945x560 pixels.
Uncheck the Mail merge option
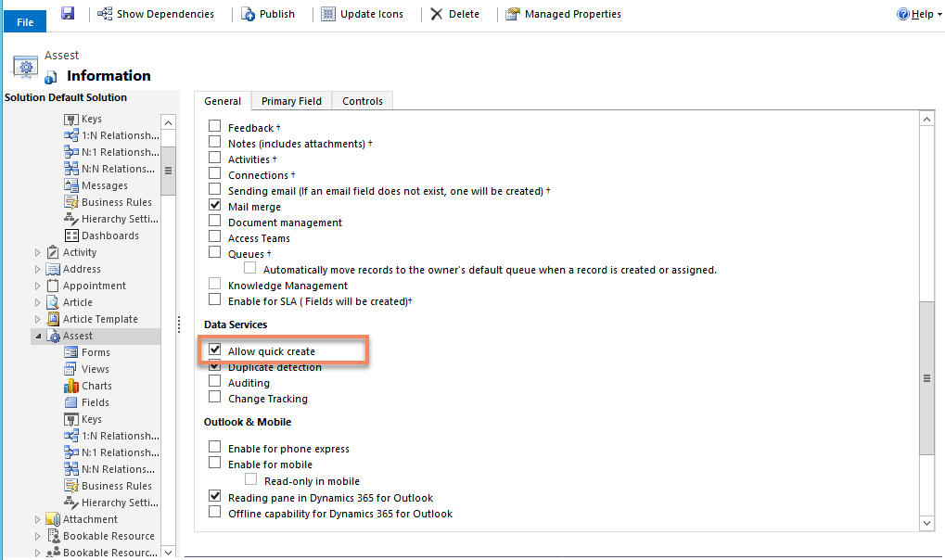(215, 206)
